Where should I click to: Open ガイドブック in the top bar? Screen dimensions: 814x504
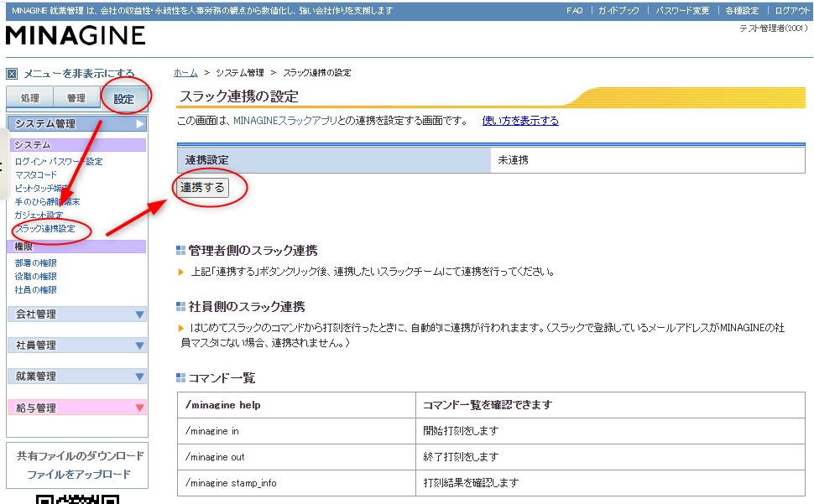[x=618, y=10]
